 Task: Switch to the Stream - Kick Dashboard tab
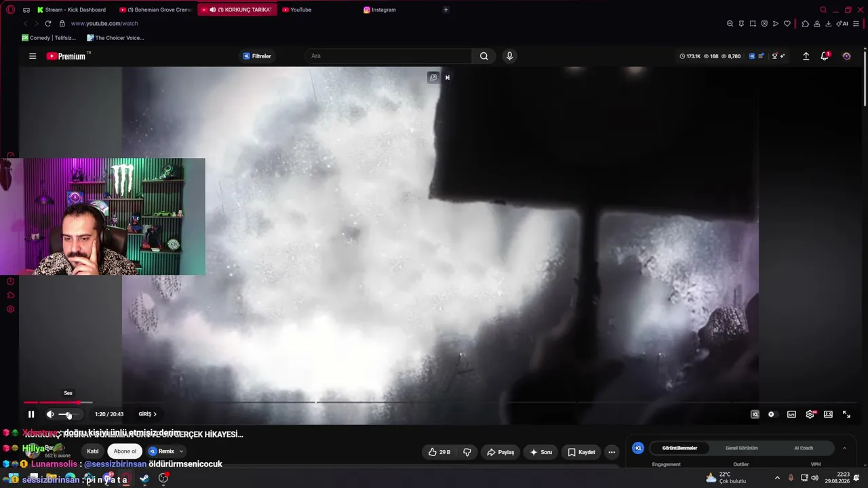click(72, 10)
